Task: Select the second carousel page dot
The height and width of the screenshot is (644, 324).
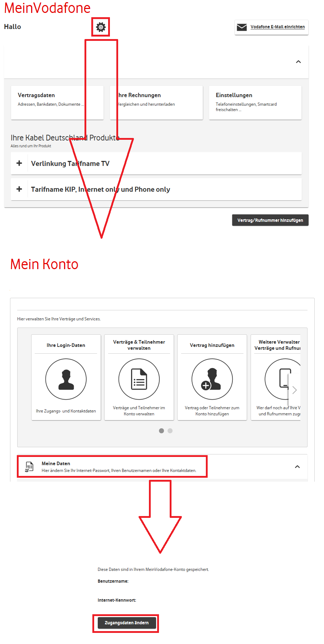Action: [x=170, y=431]
